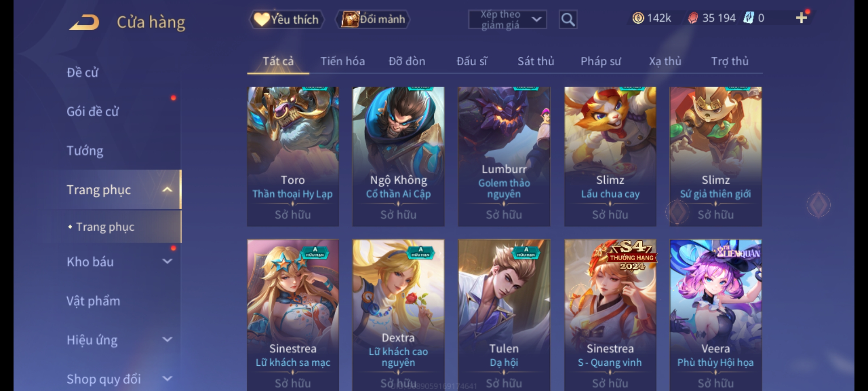This screenshot has height=391, width=868.
Task: Select the Sát thủ tab
Action: [536, 61]
